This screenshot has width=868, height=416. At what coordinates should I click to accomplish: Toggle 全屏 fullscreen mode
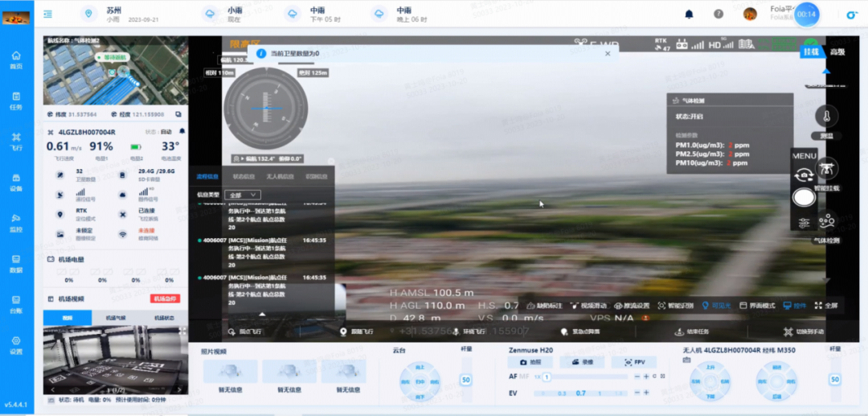pyautogui.click(x=825, y=306)
